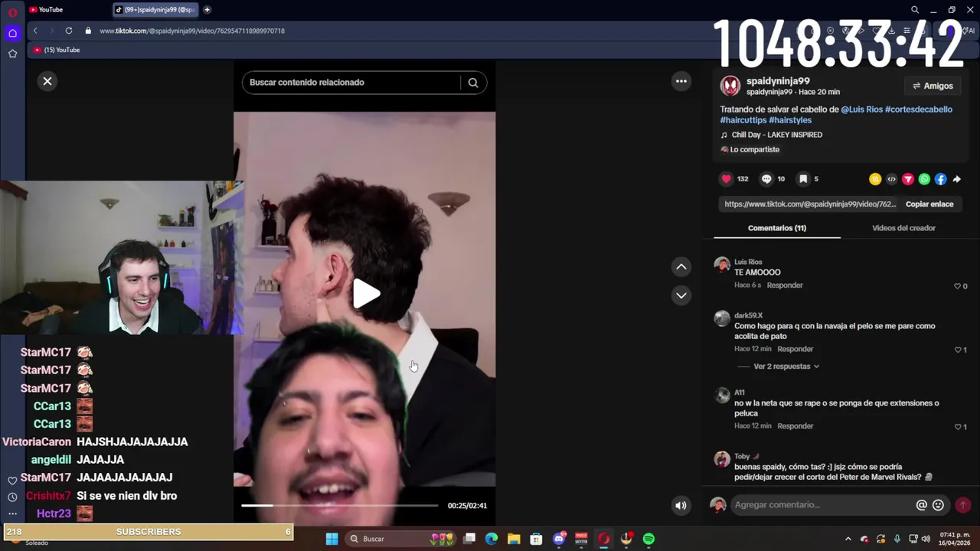Open Opera menu logo
Image resolution: width=980 pixels, height=551 pixels.
(12, 12)
